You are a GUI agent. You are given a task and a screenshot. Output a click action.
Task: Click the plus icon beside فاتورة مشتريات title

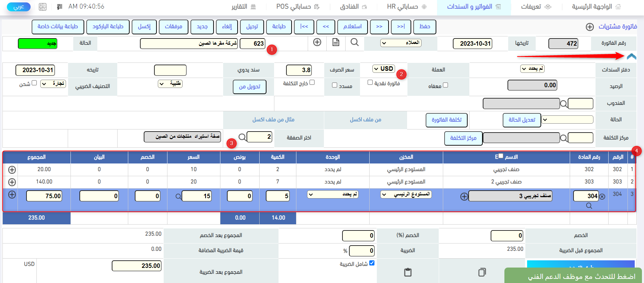coord(590,27)
